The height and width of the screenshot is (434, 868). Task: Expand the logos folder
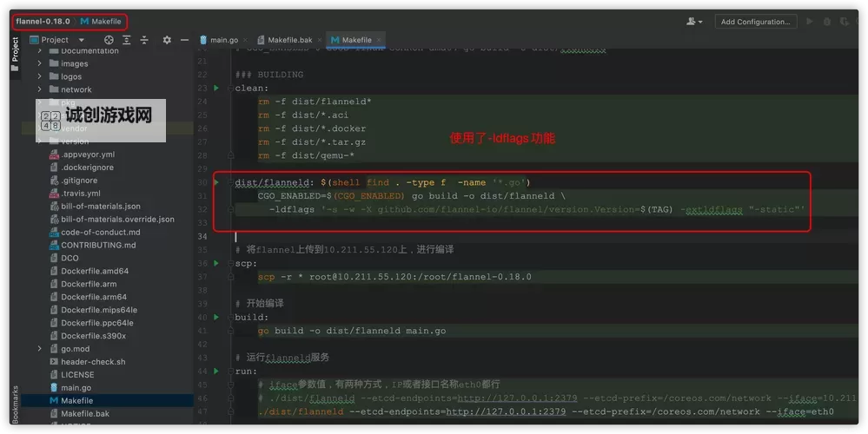[39, 76]
